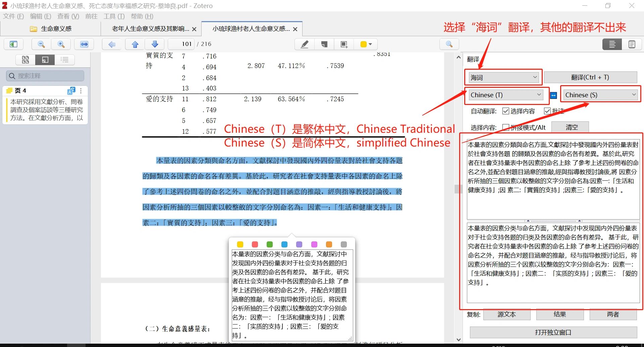
Task: Click the translate icon on annotation 页 4
Action: point(71,91)
